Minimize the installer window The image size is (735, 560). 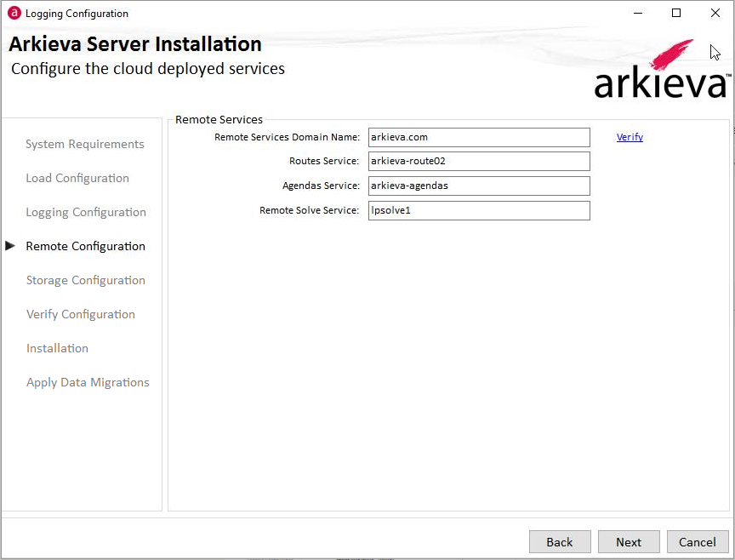pyautogui.click(x=637, y=13)
